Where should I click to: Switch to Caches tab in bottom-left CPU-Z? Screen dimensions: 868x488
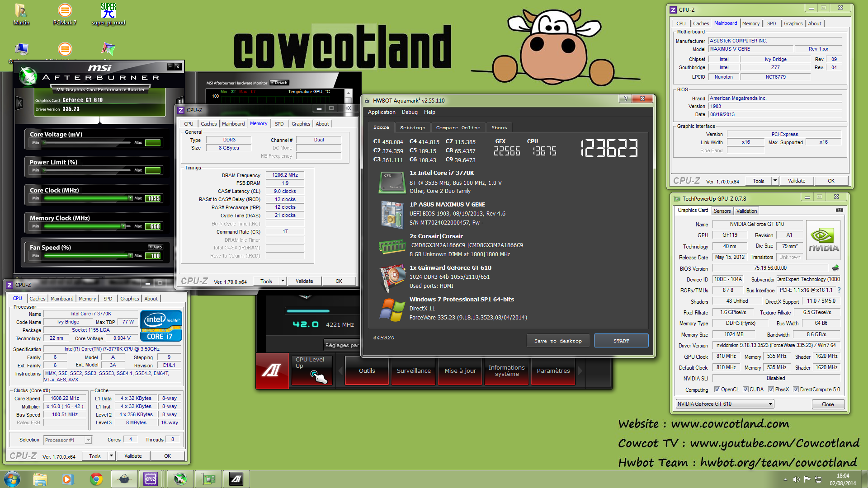[x=37, y=299]
